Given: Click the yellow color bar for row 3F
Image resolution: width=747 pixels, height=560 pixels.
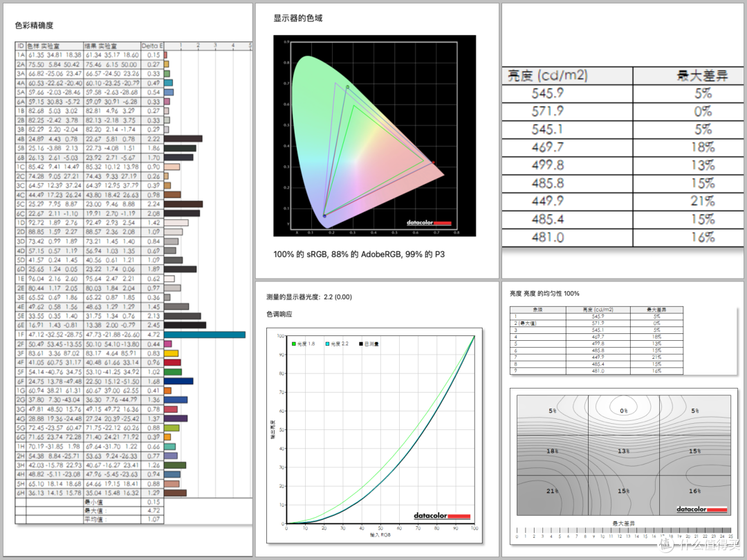Looking at the screenshot, I should coord(171,353).
